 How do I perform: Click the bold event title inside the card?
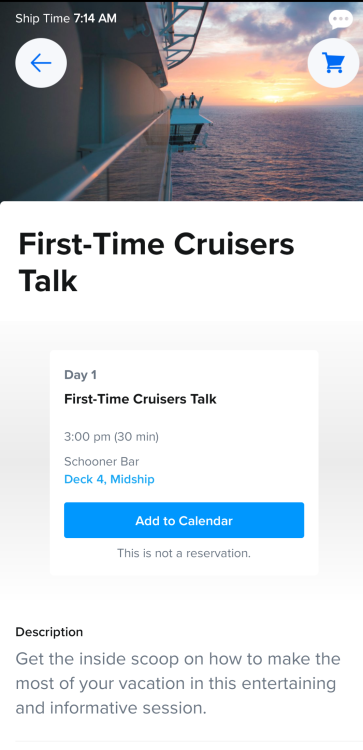click(x=140, y=399)
